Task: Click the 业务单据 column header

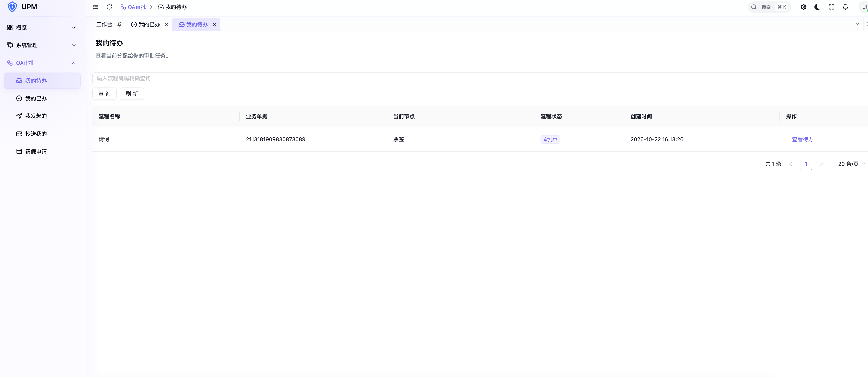Action: [256, 117]
